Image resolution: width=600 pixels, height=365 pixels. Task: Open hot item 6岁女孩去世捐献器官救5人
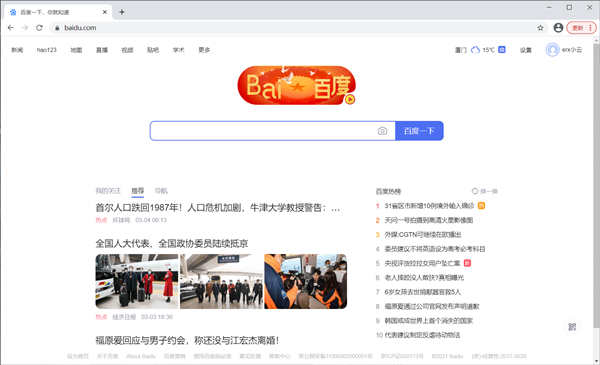pos(423,292)
